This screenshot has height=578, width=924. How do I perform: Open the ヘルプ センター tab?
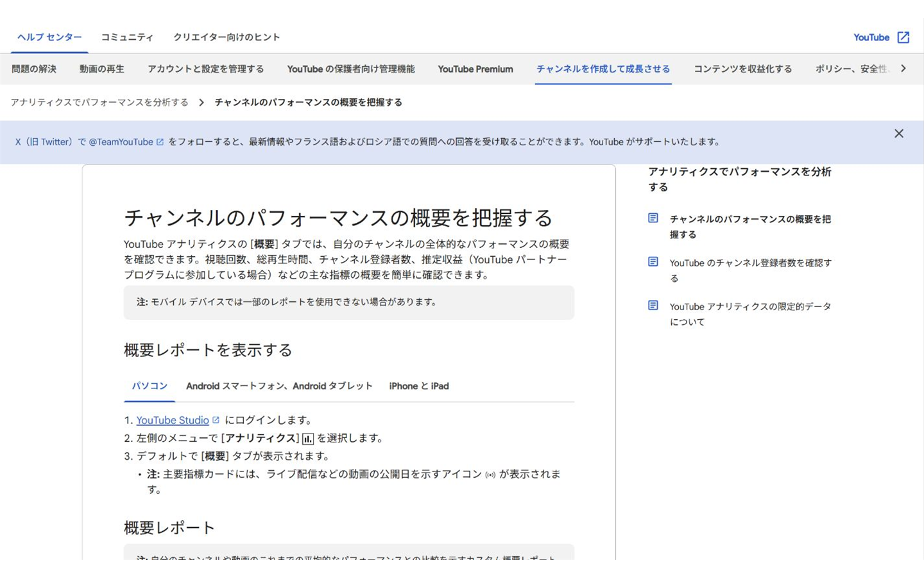tap(49, 37)
